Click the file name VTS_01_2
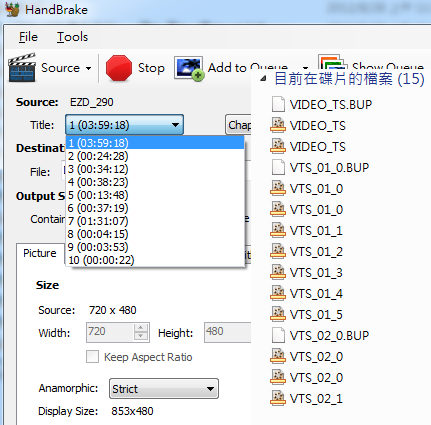 click(x=316, y=252)
